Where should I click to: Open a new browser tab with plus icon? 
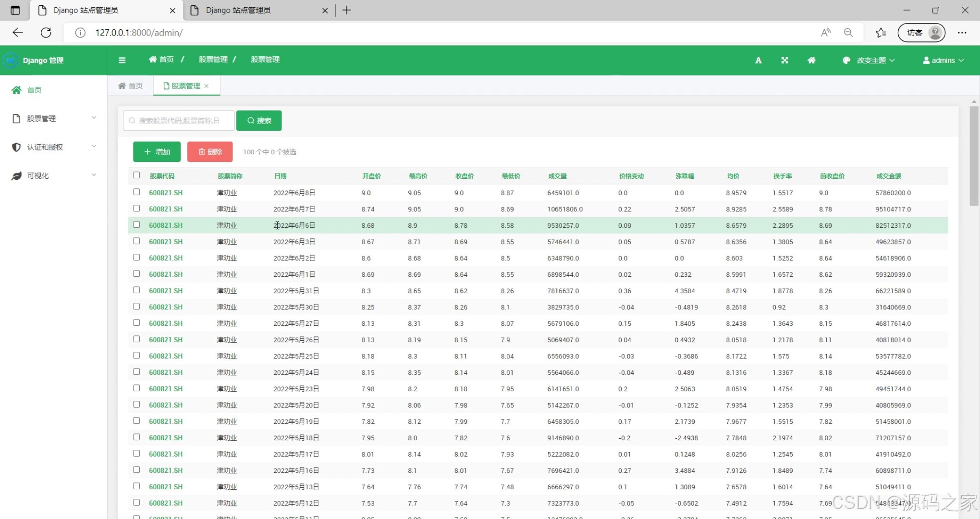pos(347,10)
